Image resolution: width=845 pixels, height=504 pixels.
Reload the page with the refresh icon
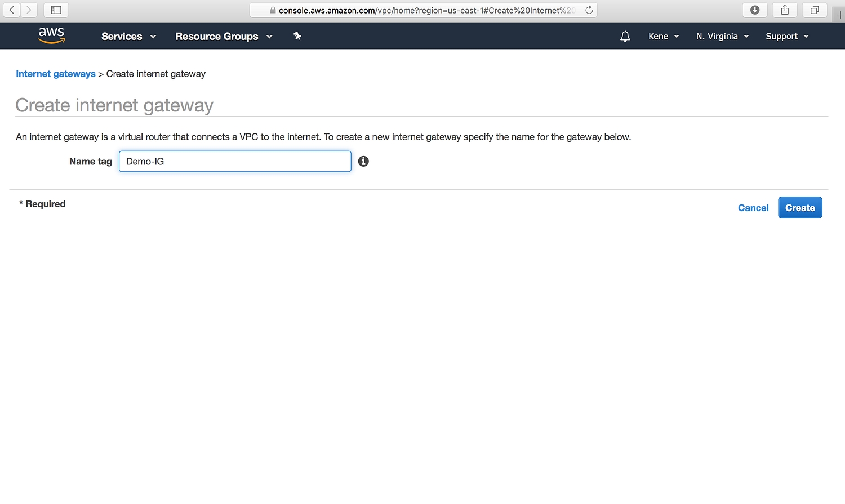point(589,10)
